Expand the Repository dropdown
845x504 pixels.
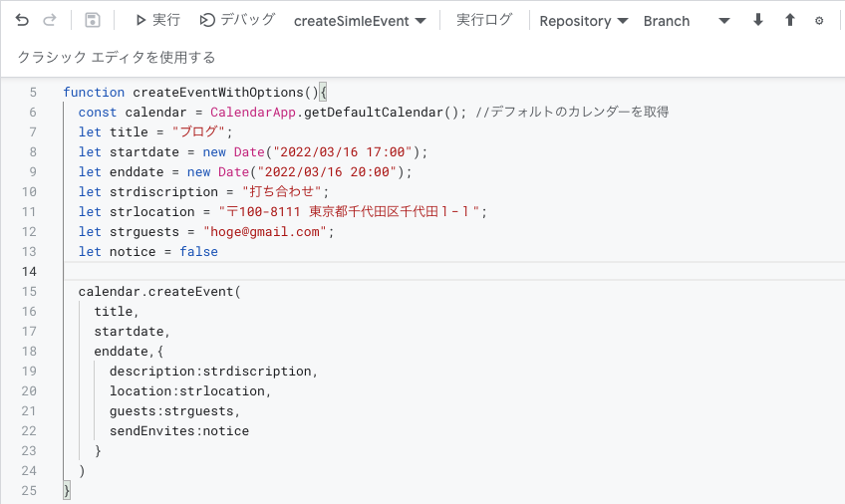583,21
